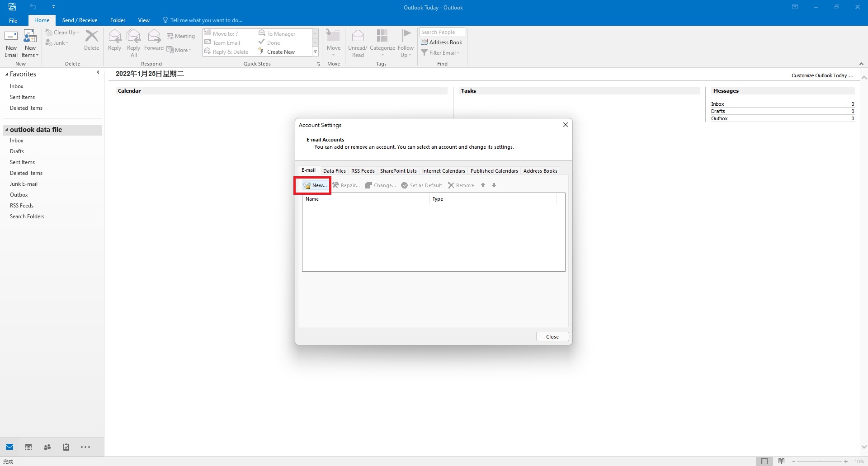Click Set as Default button
868x466 pixels.
point(422,185)
